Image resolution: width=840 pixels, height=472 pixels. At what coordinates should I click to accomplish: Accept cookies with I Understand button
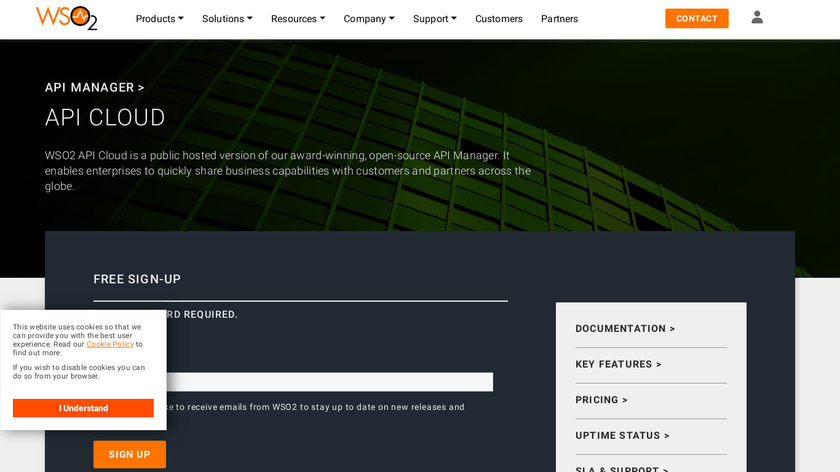83,408
